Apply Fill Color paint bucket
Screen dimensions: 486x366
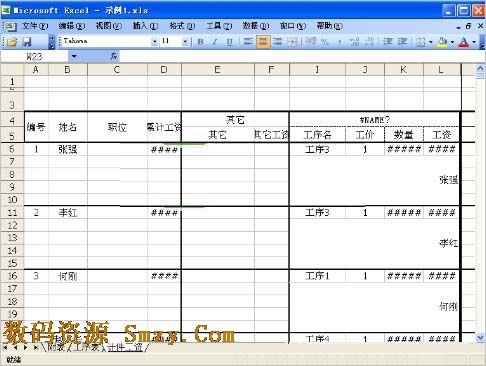442,42
